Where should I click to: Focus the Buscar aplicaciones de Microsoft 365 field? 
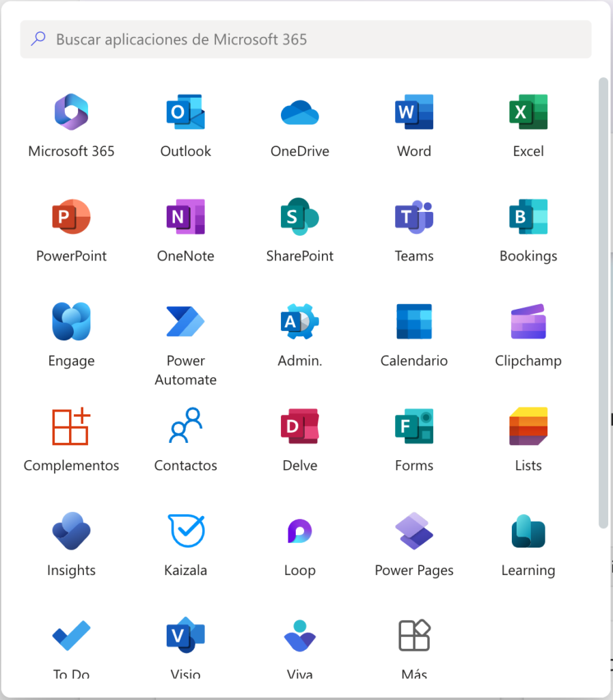pos(306,39)
